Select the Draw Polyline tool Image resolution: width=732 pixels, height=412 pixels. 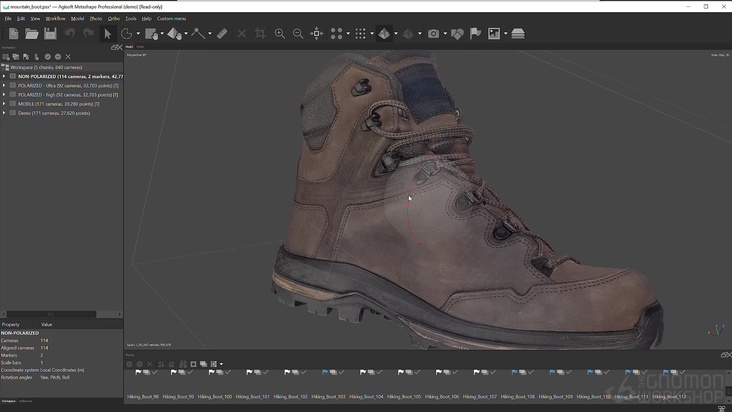click(198, 34)
